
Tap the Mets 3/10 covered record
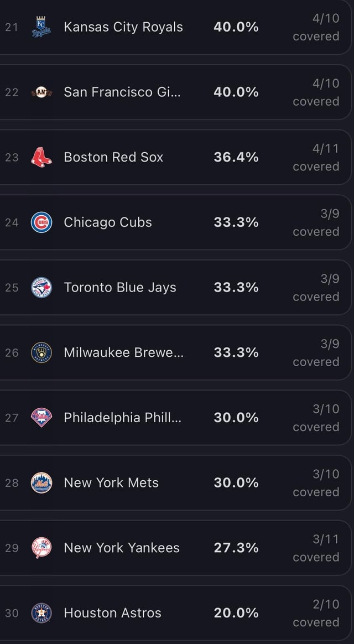316,483
